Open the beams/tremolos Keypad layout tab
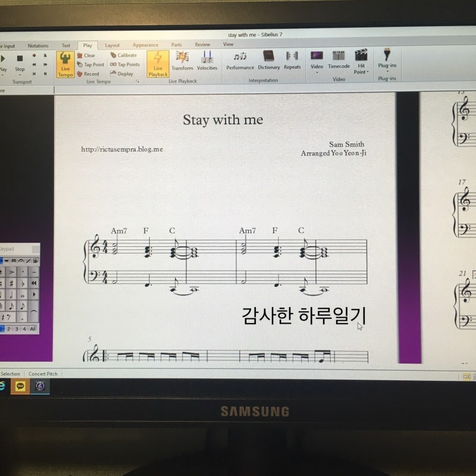The image size is (476, 476). coord(14,261)
